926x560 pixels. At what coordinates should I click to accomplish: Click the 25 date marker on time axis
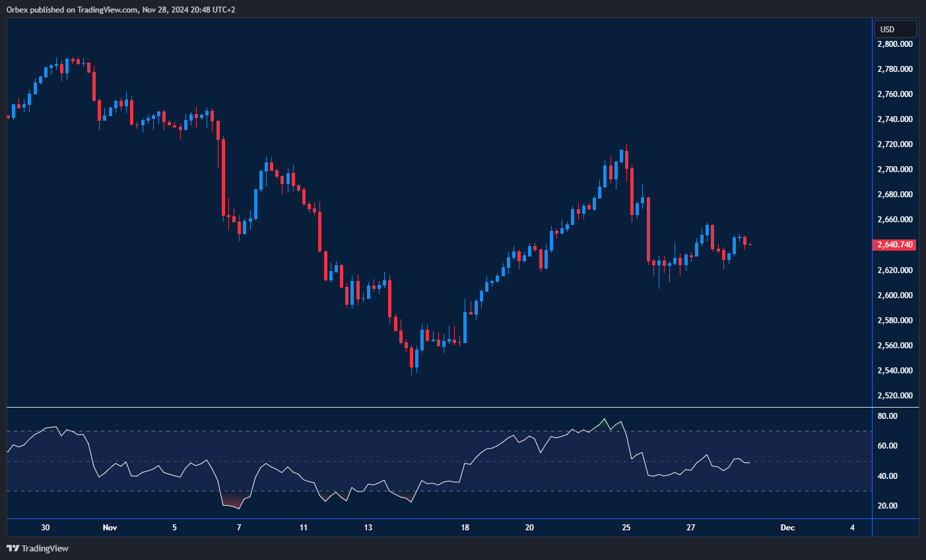point(626,528)
